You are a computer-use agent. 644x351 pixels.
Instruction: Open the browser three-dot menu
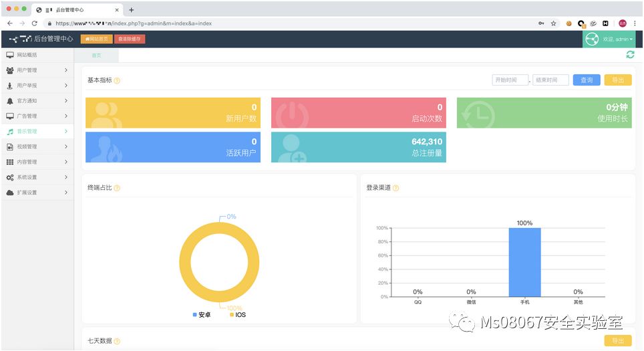click(635, 23)
